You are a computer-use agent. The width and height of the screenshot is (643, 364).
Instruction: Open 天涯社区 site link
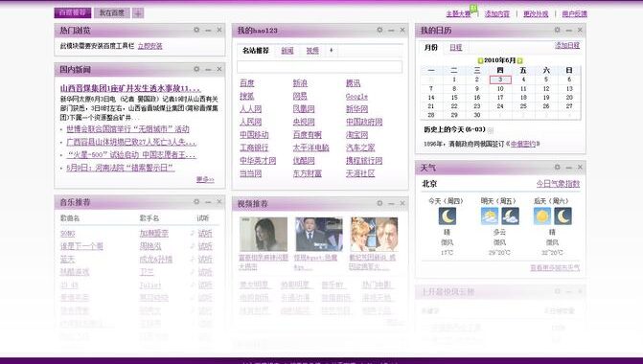click(x=360, y=173)
